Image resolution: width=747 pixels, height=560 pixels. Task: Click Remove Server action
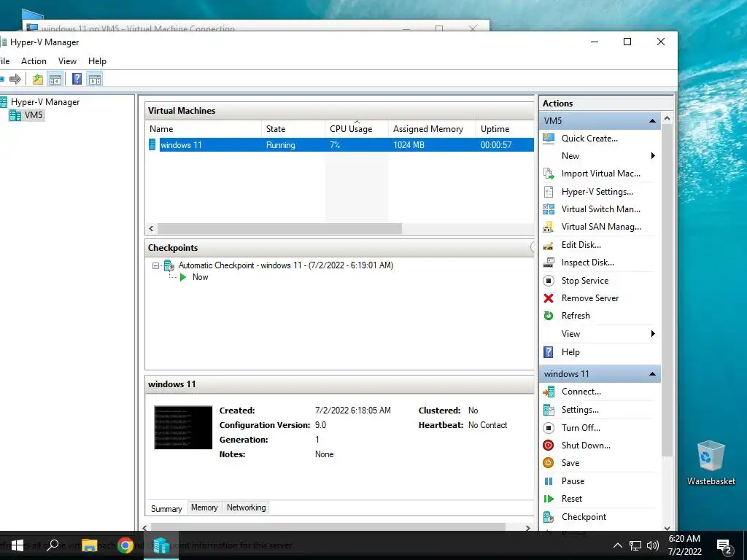pyautogui.click(x=589, y=298)
